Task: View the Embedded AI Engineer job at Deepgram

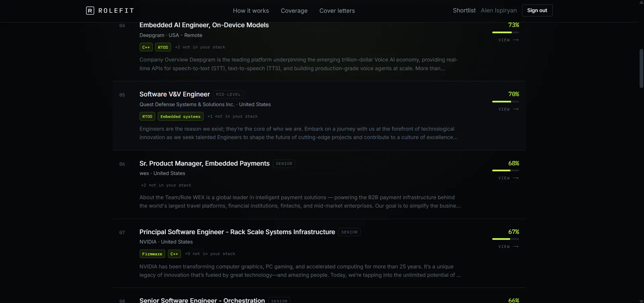Action: (508, 40)
